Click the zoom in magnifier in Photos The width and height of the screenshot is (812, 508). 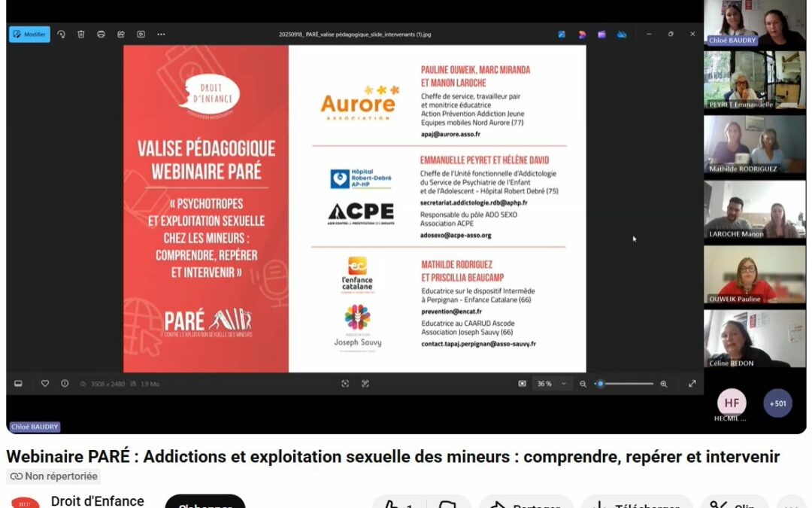coord(664,384)
